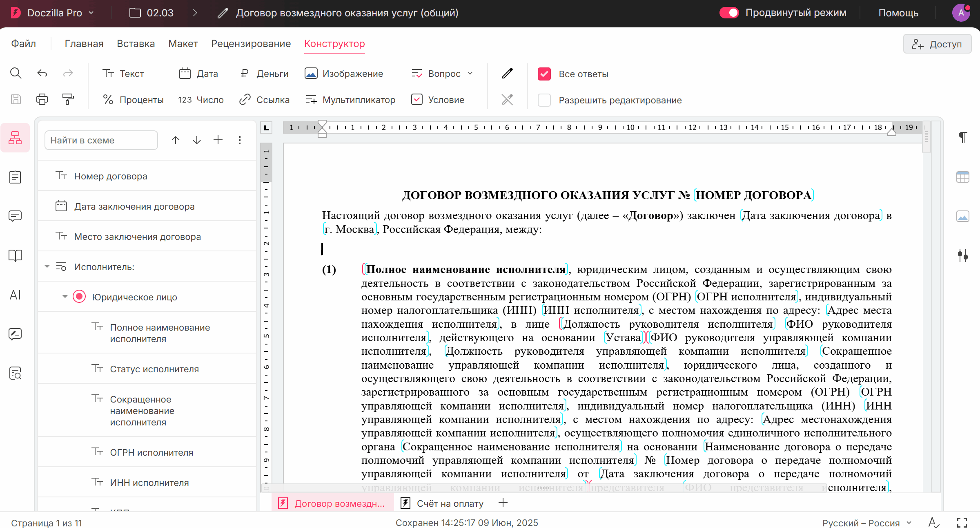This screenshot has height=528, width=980.
Task: Open the sliders settings in right panel
Action: pyautogui.click(x=963, y=255)
